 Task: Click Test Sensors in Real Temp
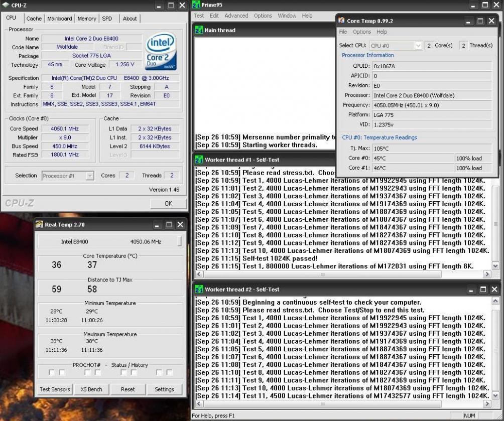[x=55, y=389]
